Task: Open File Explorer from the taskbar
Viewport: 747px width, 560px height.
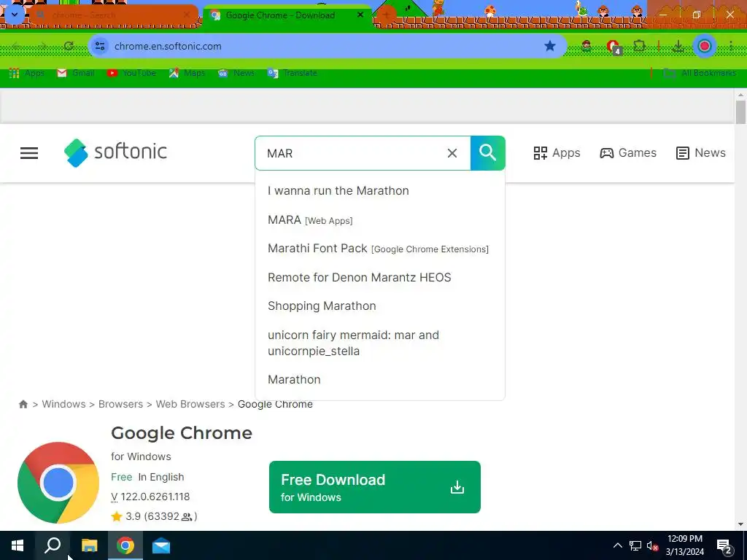Action: 89,545
